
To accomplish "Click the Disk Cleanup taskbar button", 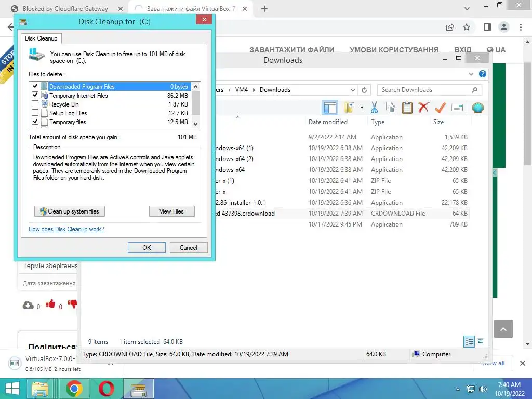I will coord(139,389).
